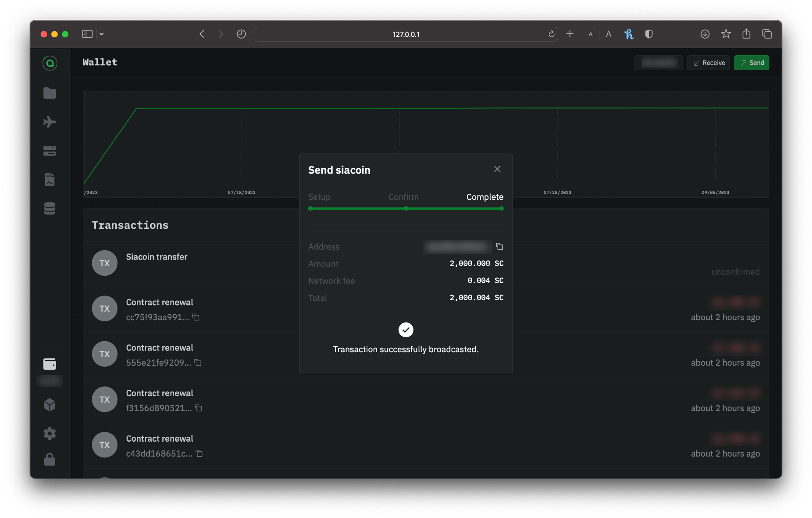Image resolution: width=812 pixels, height=518 pixels.
Task: Copy transaction ID cc75f93aa991
Action: [x=196, y=317]
